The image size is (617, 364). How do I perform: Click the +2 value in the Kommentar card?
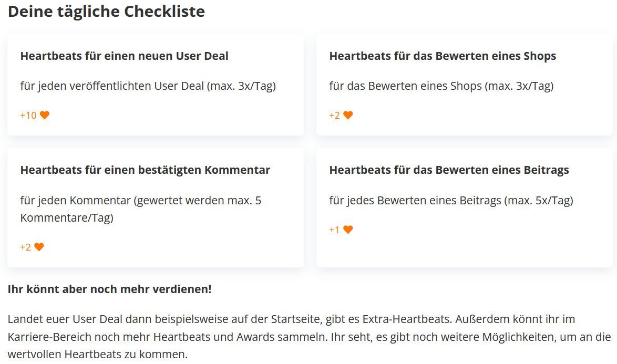pyautogui.click(x=26, y=247)
